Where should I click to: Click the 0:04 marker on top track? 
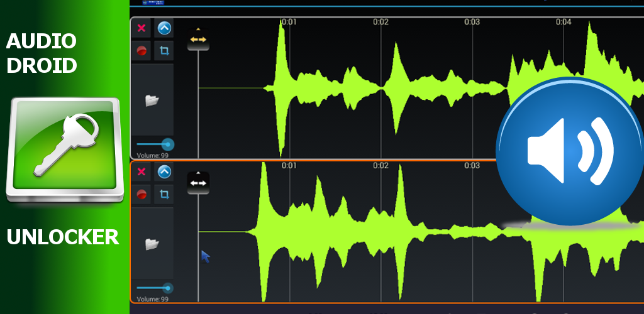pos(563,22)
